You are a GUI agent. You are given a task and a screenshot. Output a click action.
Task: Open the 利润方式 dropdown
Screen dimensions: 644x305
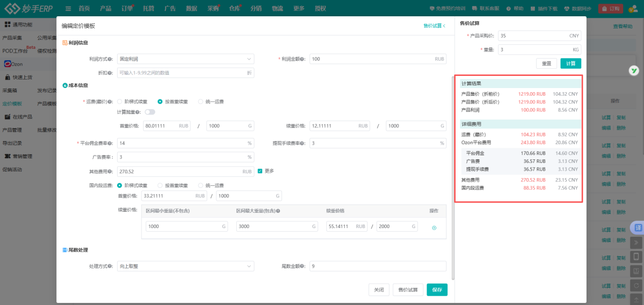[x=185, y=59]
